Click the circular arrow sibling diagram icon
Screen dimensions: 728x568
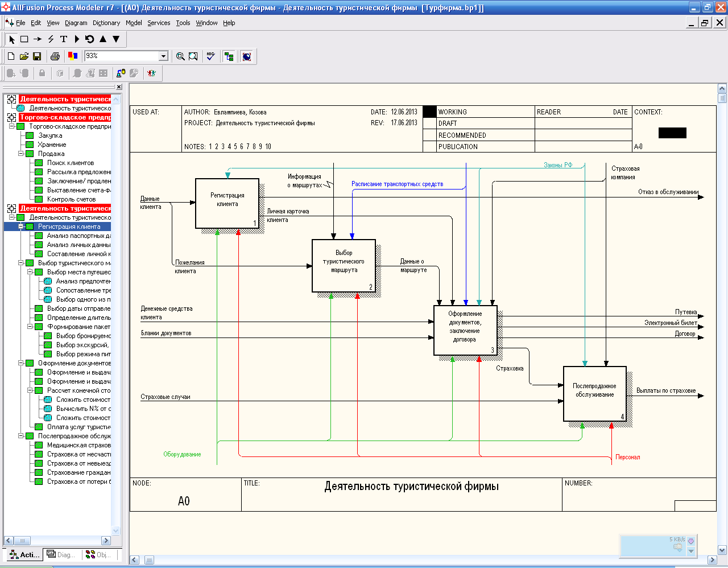click(90, 39)
